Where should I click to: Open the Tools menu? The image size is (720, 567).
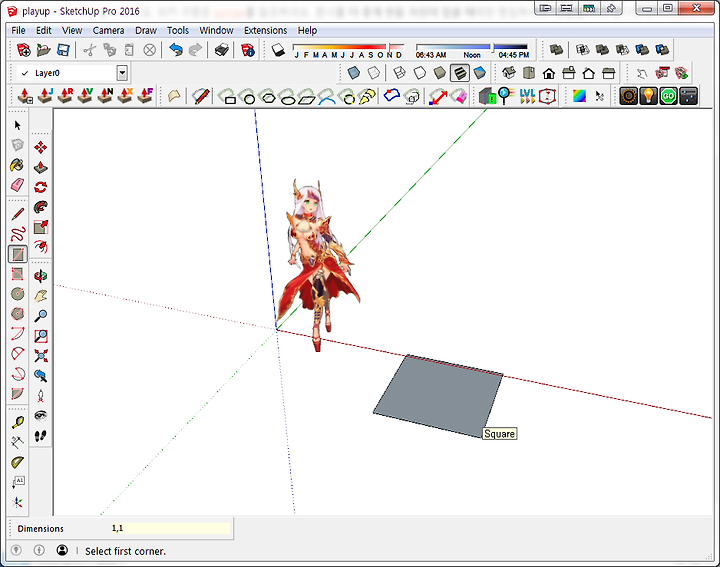[178, 30]
